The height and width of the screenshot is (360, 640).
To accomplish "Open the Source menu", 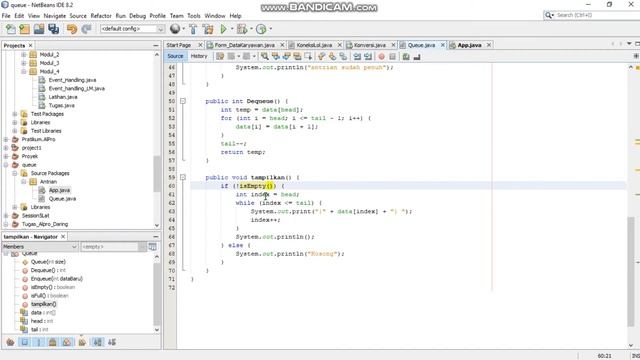I will coord(78,16).
